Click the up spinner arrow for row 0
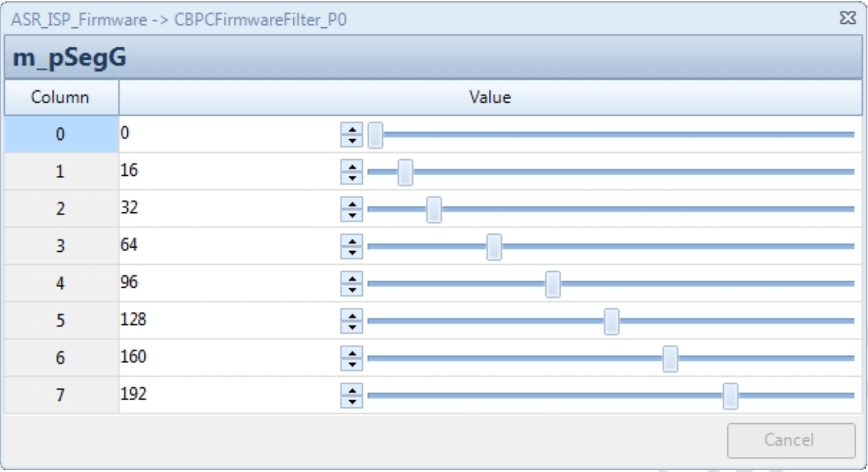Screen dimensions: 868x472 pos(351,129)
